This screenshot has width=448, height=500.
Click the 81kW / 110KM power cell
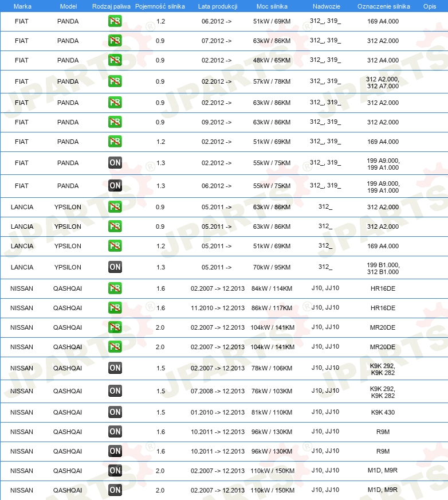point(272,412)
